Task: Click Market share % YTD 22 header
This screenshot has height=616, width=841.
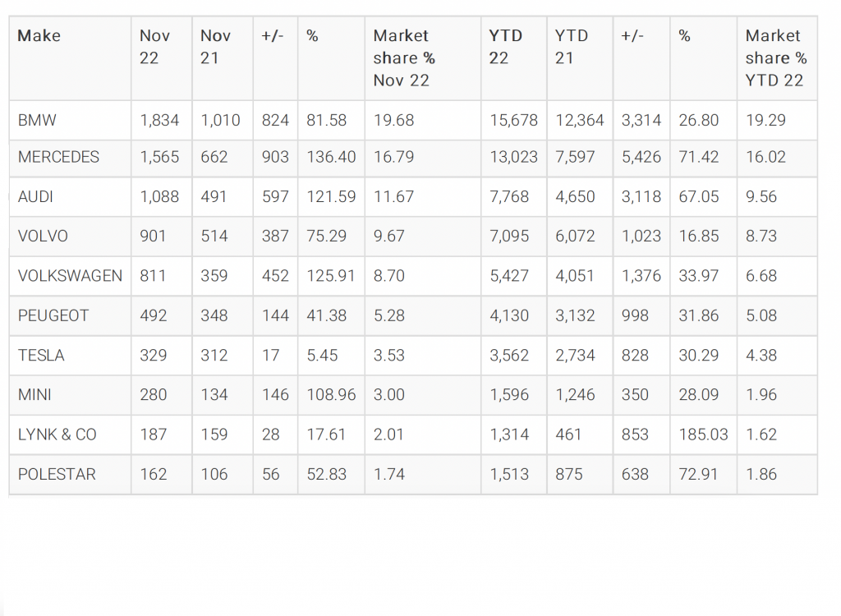Action: (775, 58)
